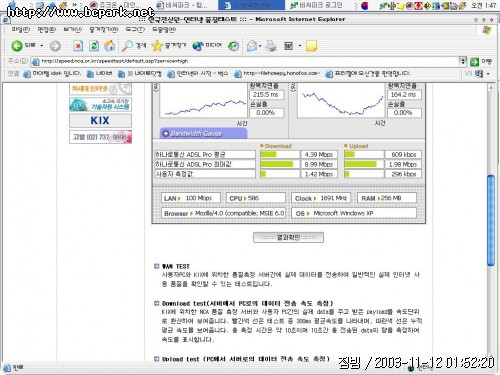
Task: Open the last menu bar item (Help)
Action: (x=164, y=30)
